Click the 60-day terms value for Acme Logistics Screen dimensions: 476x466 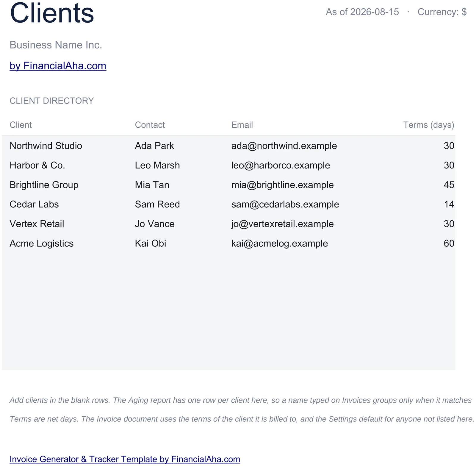coord(449,243)
